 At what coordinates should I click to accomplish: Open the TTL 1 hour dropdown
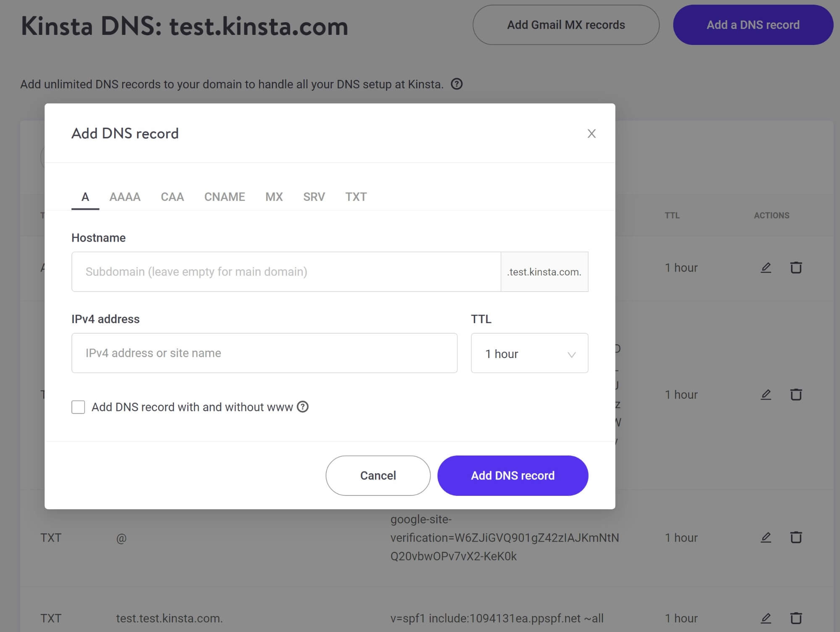point(530,353)
